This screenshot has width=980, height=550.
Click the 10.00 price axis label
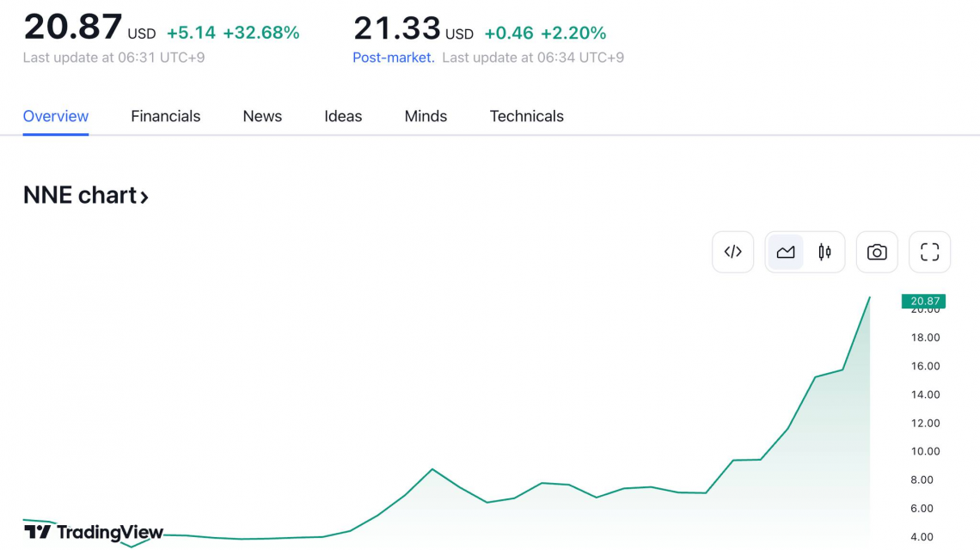point(925,451)
